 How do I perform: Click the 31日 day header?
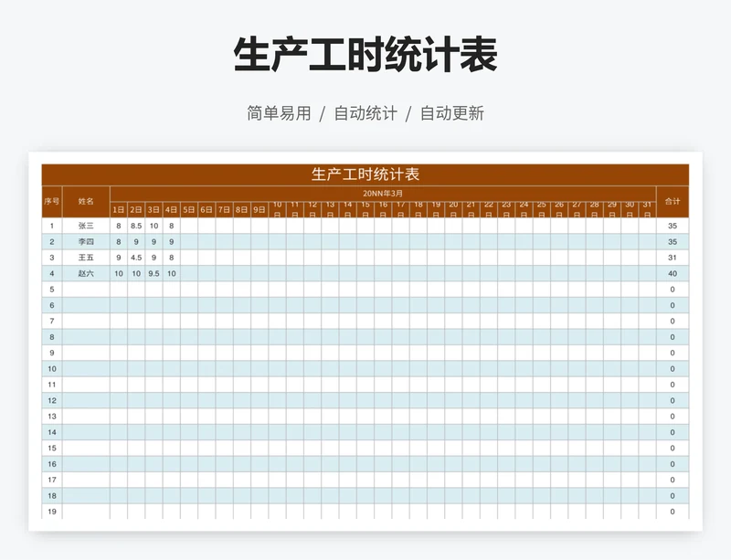[647, 210]
